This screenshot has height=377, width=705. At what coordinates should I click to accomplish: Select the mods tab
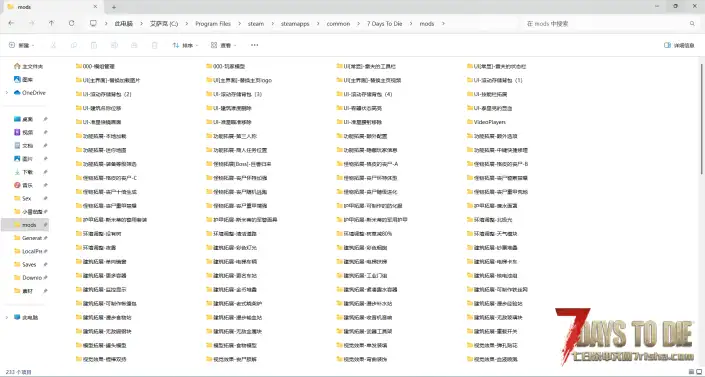click(x=52, y=7)
